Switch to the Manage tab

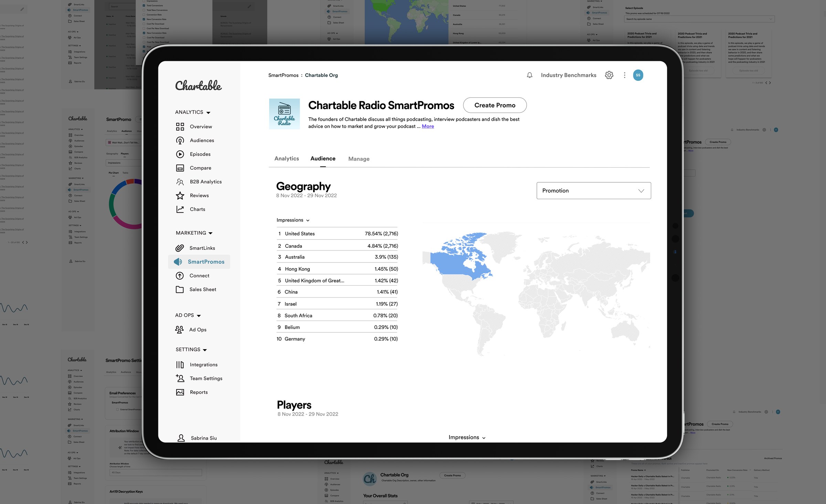(359, 159)
